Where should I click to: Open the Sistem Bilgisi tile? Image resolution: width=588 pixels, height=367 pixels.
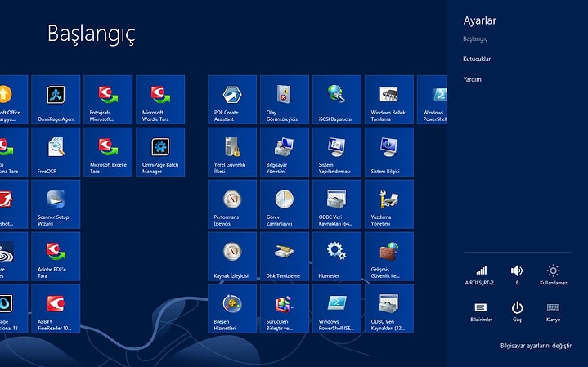coord(389,152)
